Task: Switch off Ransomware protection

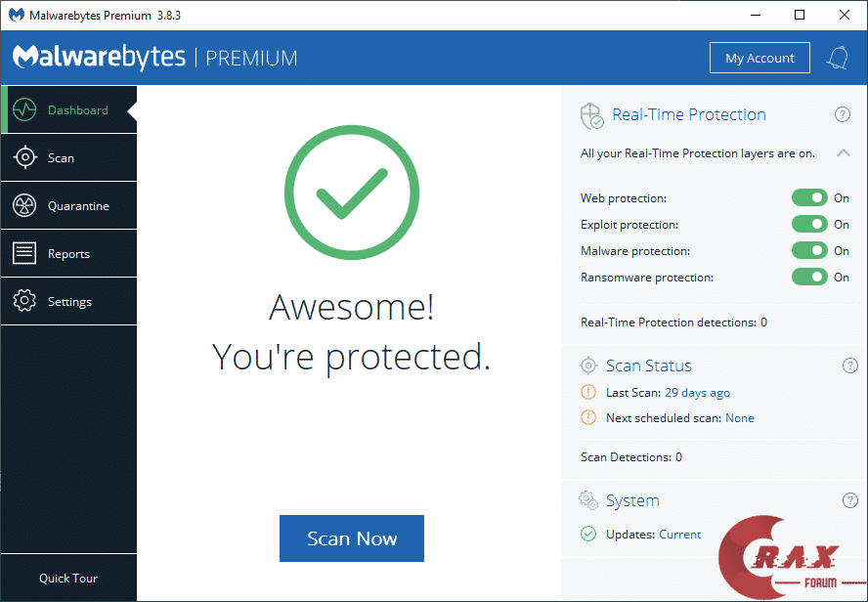Action: (x=809, y=278)
